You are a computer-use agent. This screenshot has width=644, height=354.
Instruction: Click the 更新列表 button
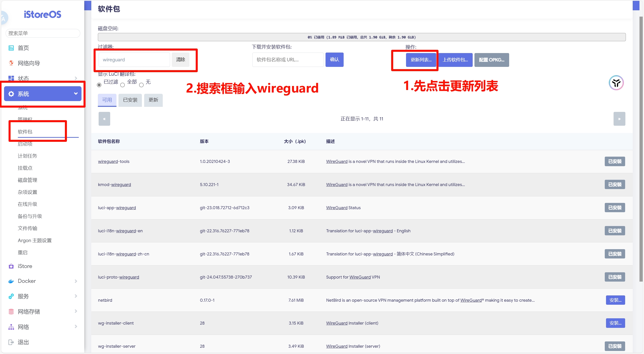421,60
